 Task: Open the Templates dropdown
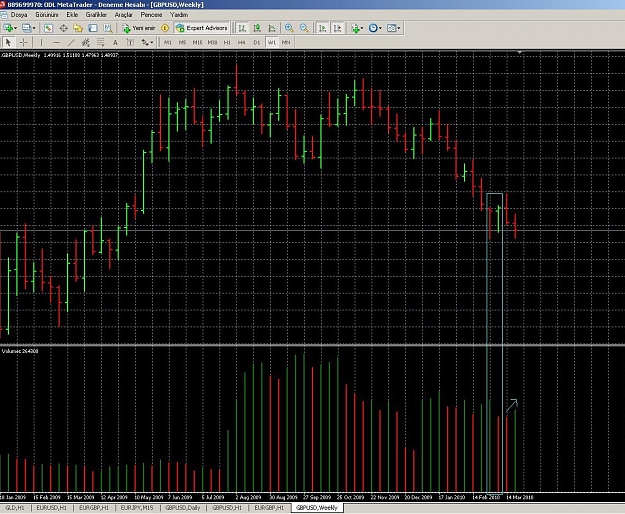[x=394, y=28]
